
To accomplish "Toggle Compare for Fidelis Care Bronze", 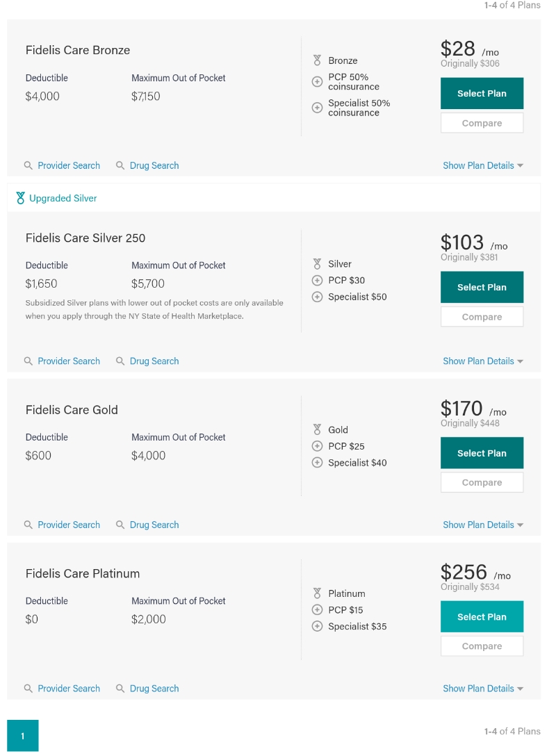I will pyautogui.click(x=482, y=123).
